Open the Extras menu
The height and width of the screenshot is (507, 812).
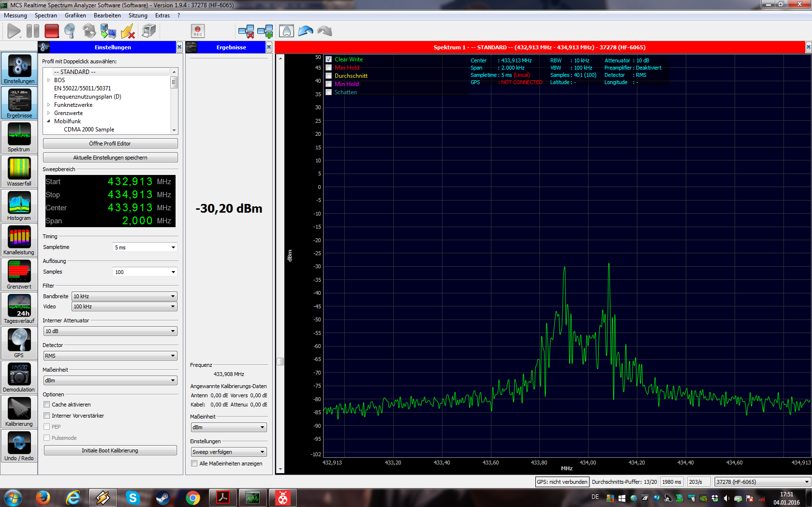(x=162, y=15)
